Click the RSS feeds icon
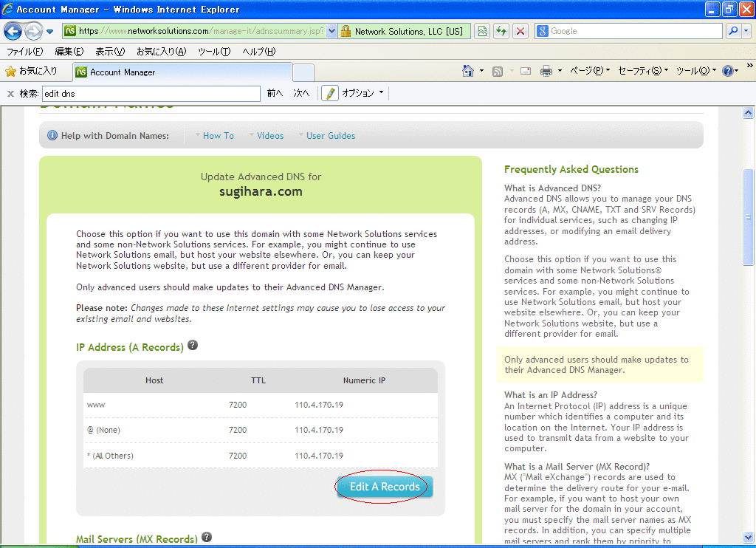Screen dimensions: 756x548 pos(498,72)
